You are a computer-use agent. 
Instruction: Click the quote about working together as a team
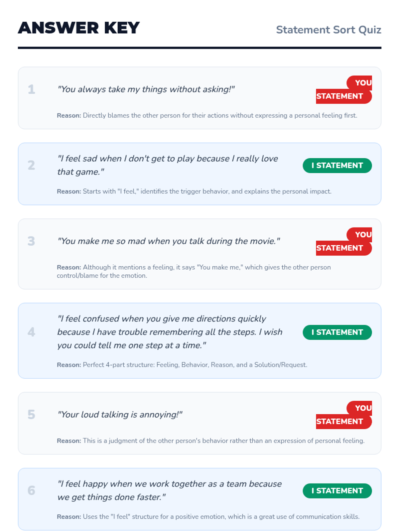click(169, 490)
